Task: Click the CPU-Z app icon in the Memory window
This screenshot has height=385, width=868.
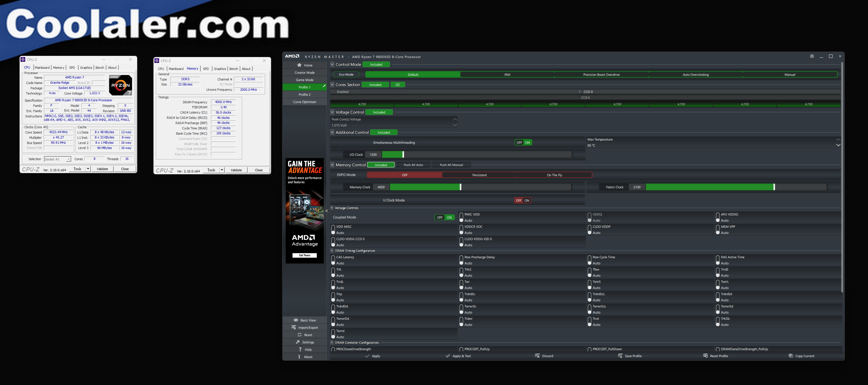Action: [157, 61]
